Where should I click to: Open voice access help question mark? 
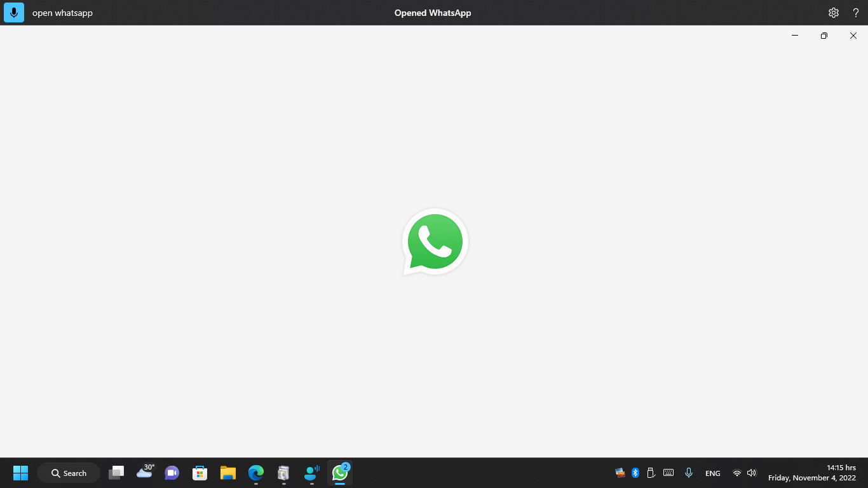(x=856, y=13)
